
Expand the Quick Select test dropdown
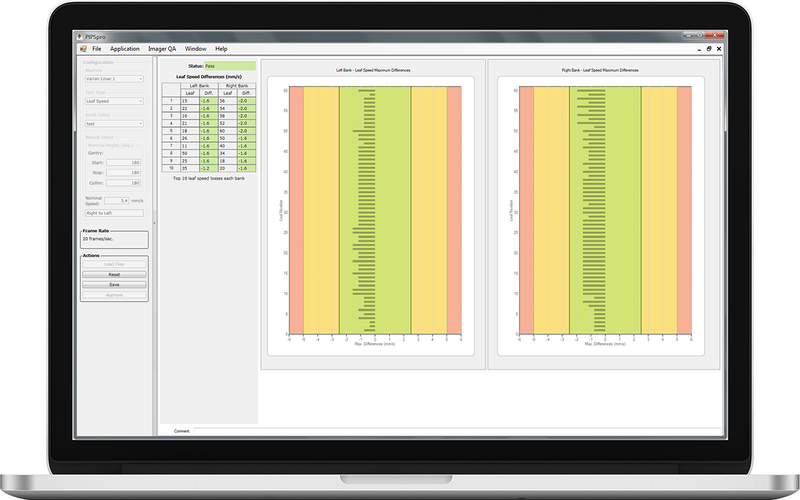pos(113,124)
